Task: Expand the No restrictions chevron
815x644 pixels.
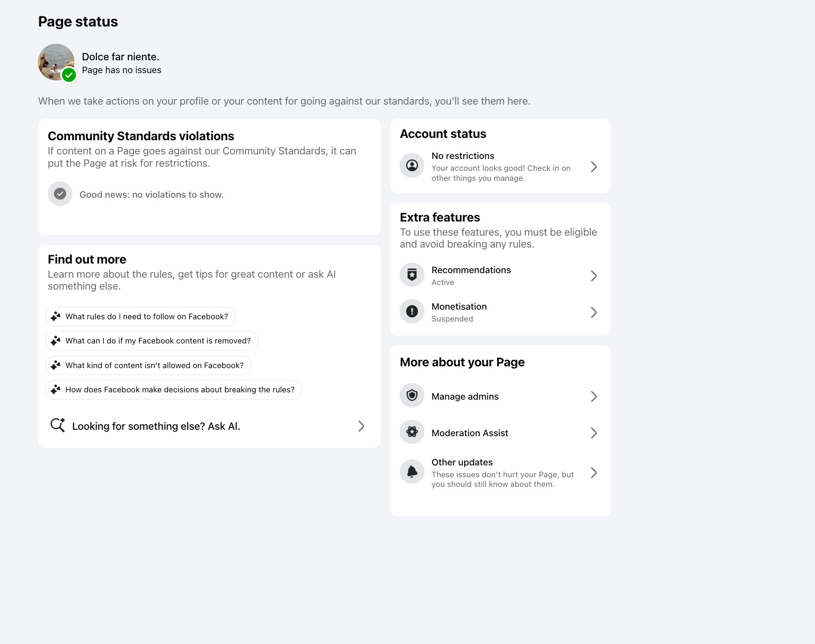Action: 593,167
